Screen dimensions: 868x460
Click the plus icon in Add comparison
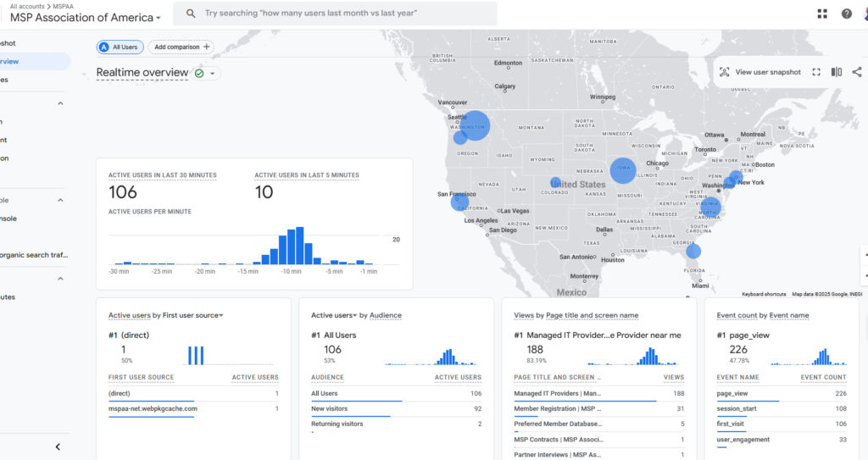[x=207, y=47]
